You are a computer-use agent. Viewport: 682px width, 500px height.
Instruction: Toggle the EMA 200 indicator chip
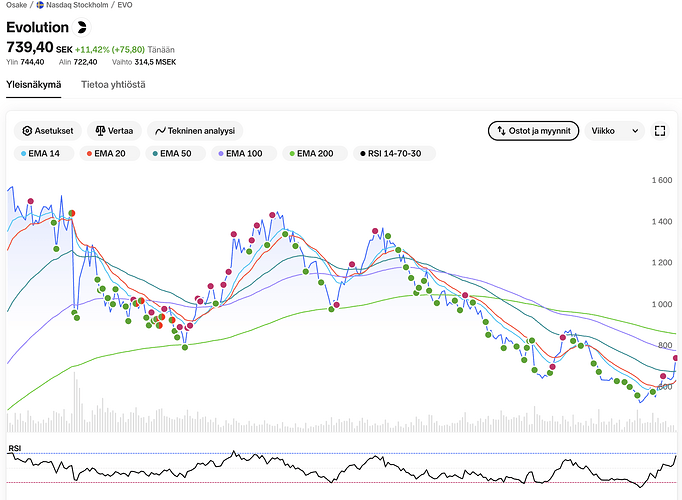coord(315,153)
